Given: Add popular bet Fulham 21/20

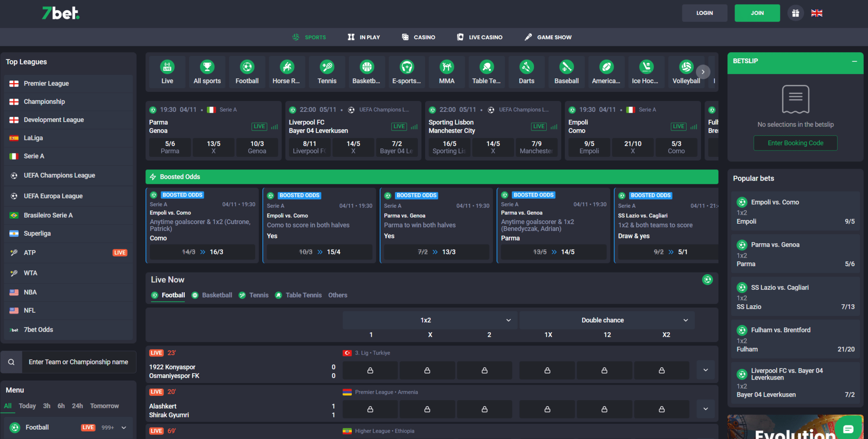Looking at the screenshot, I should pyautogui.click(x=795, y=339).
